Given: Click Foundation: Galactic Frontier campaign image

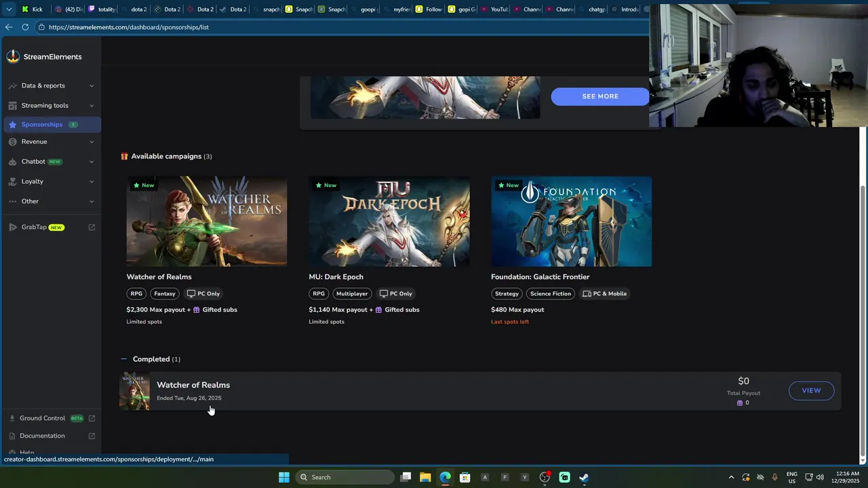Looking at the screenshot, I should 572,222.
